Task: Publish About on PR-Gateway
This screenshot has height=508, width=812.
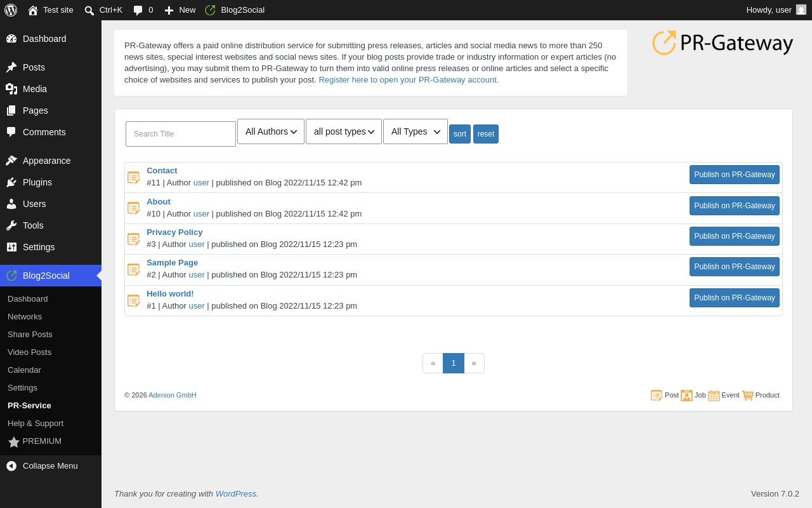Action: tap(735, 206)
